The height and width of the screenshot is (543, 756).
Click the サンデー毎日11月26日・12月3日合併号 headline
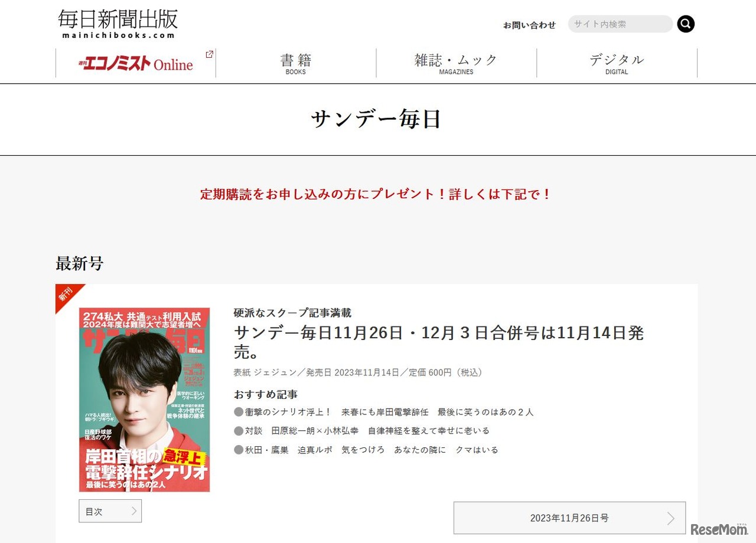439,342
